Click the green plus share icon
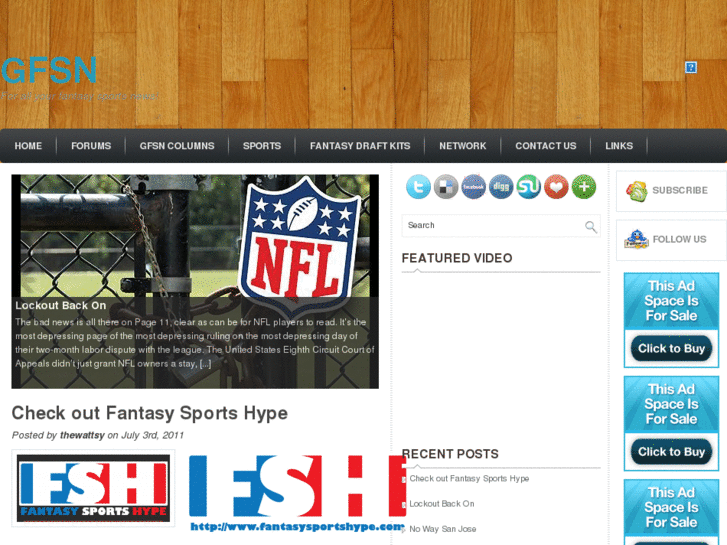The image size is (727, 545). coord(584,187)
